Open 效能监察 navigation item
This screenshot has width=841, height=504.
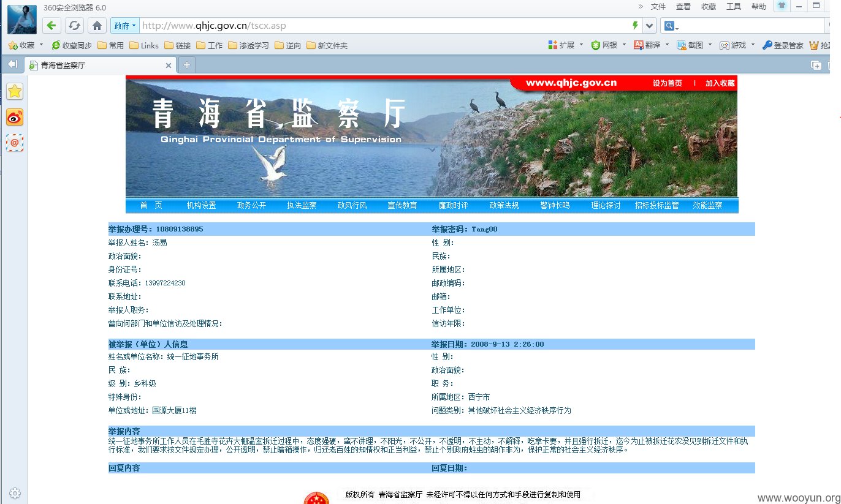(708, 205)
